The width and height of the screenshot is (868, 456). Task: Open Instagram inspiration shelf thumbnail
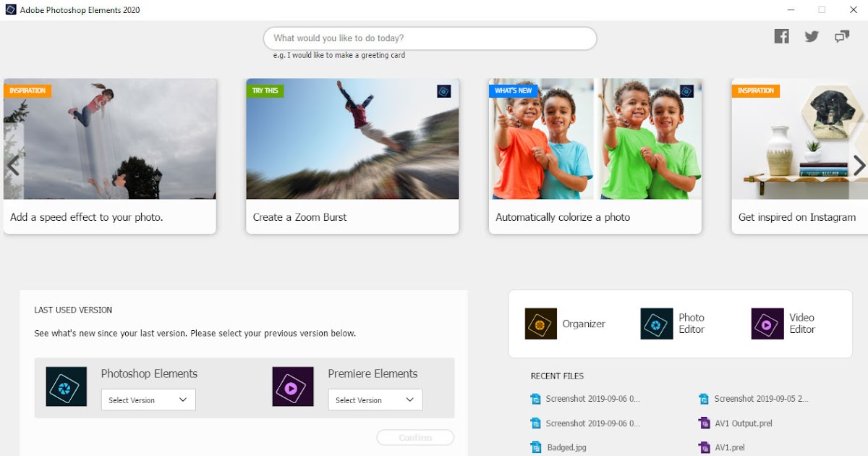(x=799, y=139)
